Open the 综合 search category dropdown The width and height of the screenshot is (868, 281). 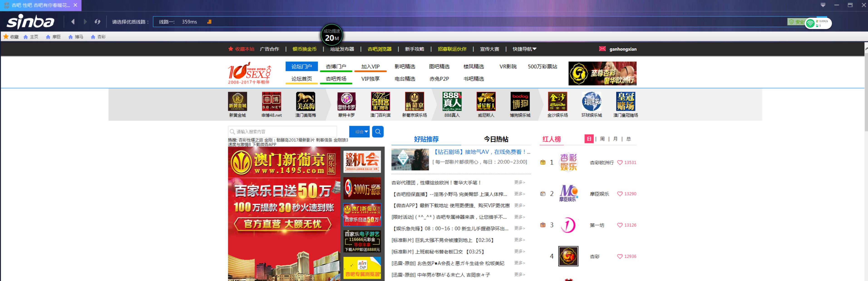click(359, 132)
